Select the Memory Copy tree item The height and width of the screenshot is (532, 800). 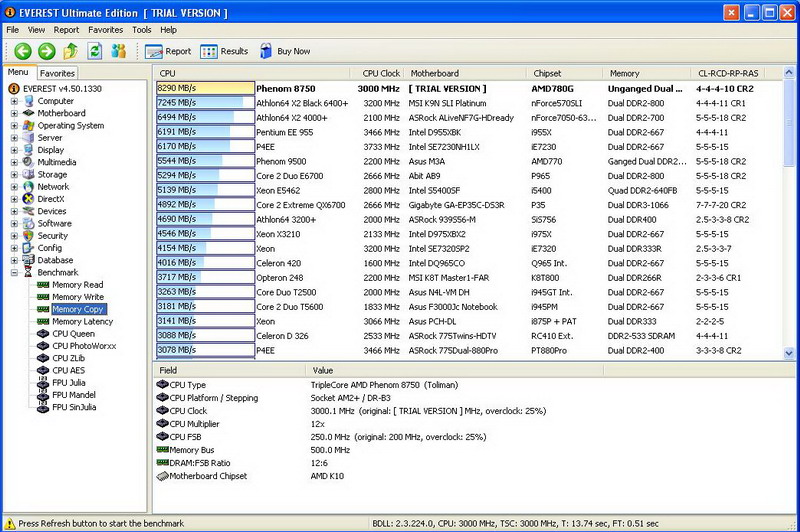point(79,309)
